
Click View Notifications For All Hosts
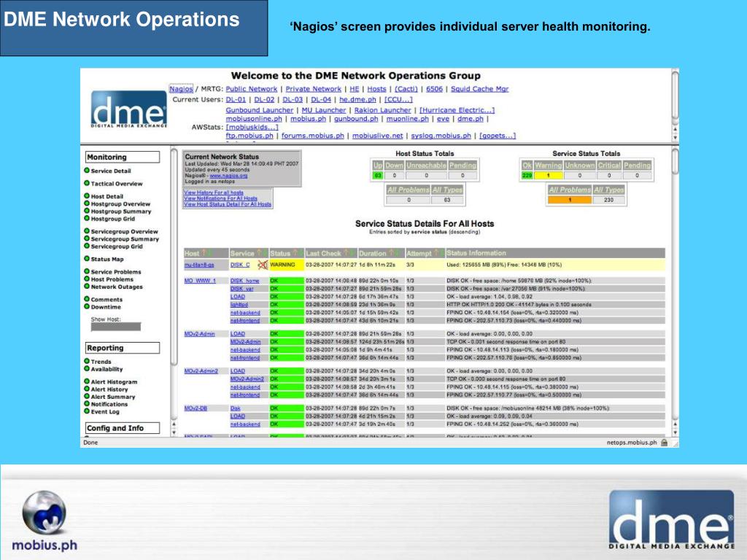(x=220, y=198)
